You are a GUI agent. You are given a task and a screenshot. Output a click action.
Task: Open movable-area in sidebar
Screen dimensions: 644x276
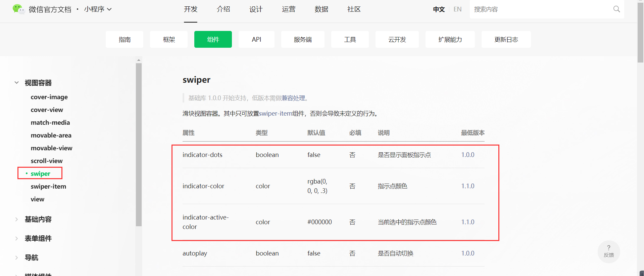51,135
